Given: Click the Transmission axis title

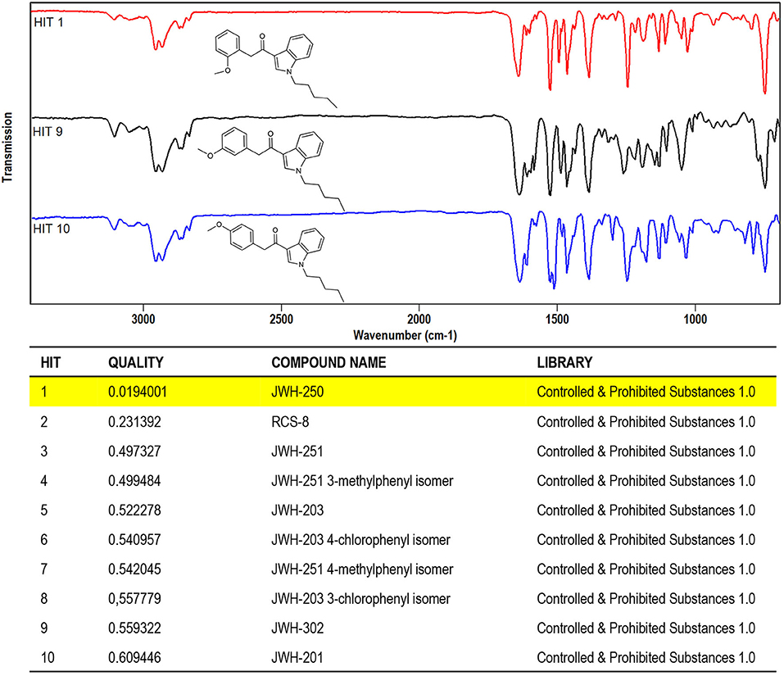Looking at the screenshot, I should click(7, 147).
